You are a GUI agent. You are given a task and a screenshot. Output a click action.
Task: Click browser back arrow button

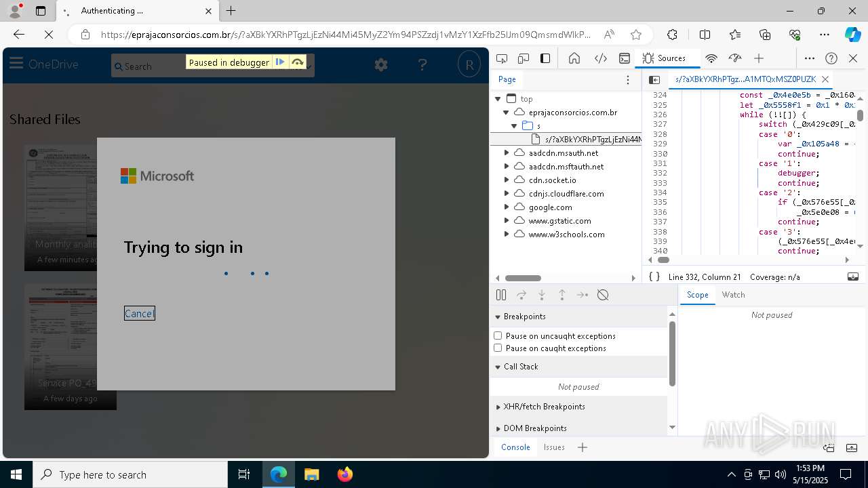click(x=19, y=35)
